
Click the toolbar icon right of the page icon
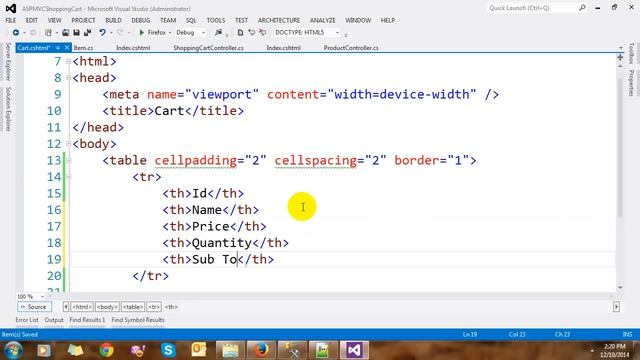point(251,33)
